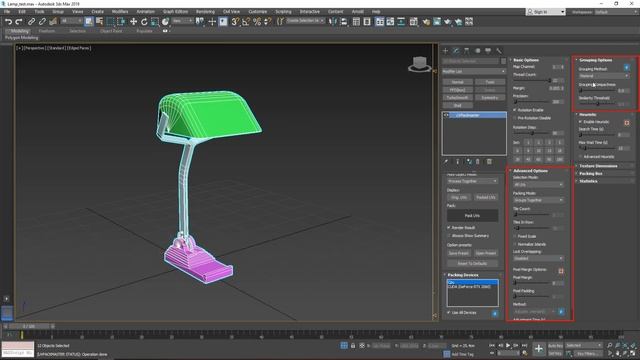
Task: Open the Selection Mode dropdown
Action: pyautogui.click(x=538, y=184)
